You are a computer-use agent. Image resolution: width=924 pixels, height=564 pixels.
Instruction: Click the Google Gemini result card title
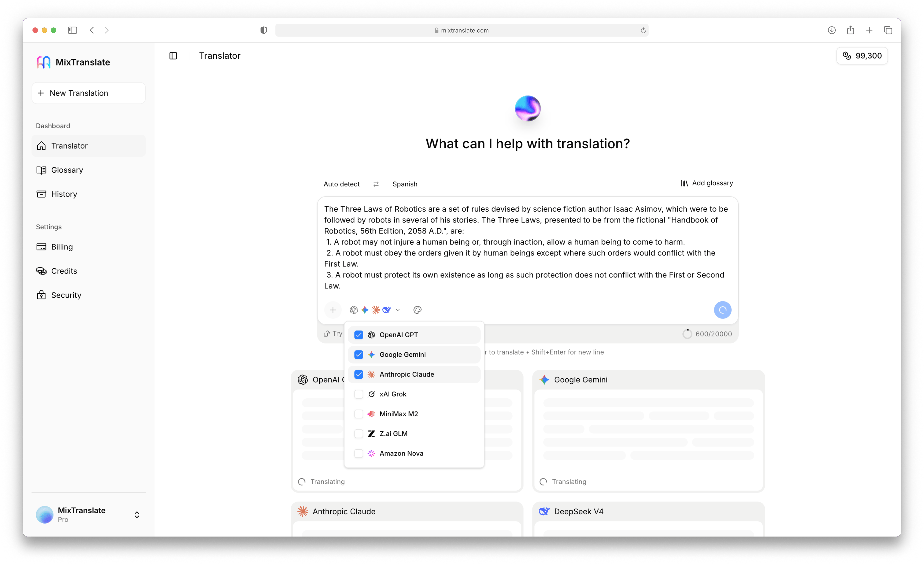pyautogui.click(x=580, y=380)
